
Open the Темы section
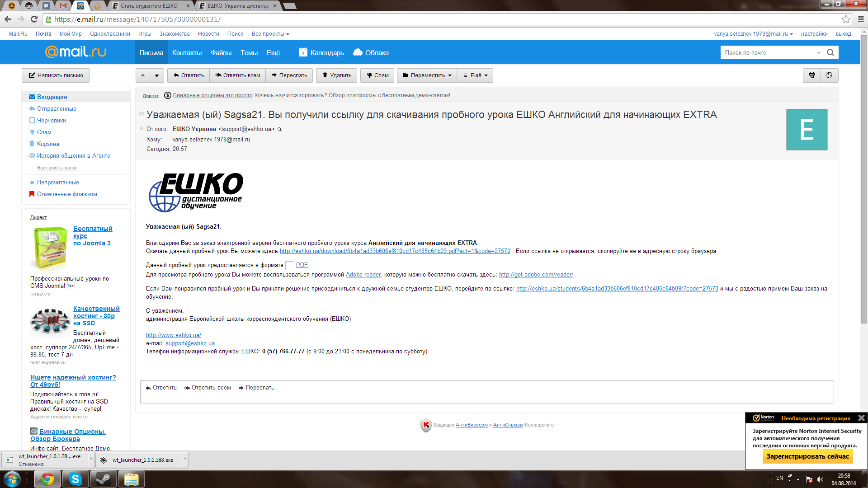click(249, 52)
